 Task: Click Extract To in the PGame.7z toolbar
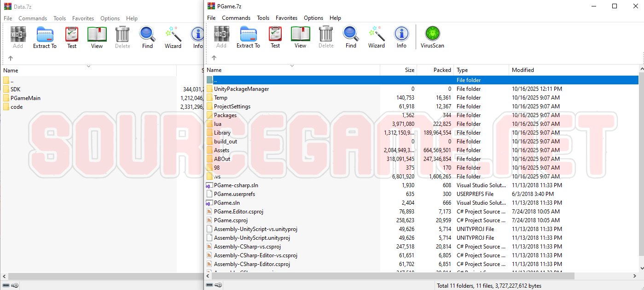[248, 37]
